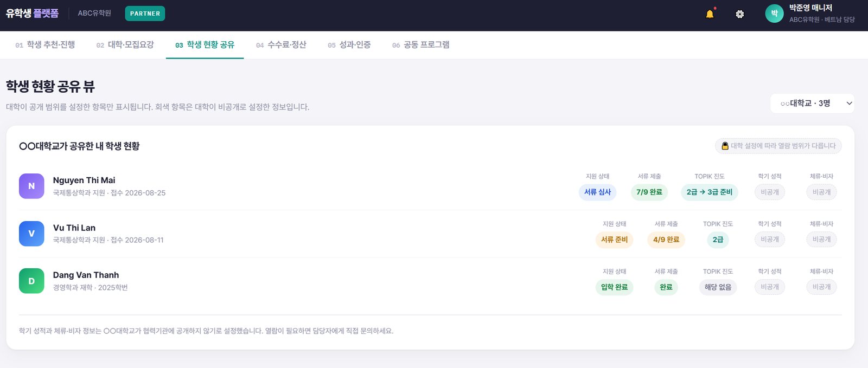
Task: Open 공동 프로그램 tab
Action: (420, 45)
